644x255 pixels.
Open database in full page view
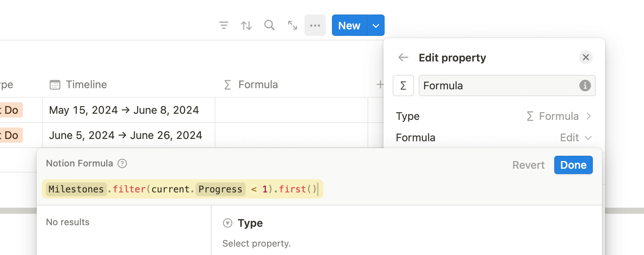pos(293,26)
